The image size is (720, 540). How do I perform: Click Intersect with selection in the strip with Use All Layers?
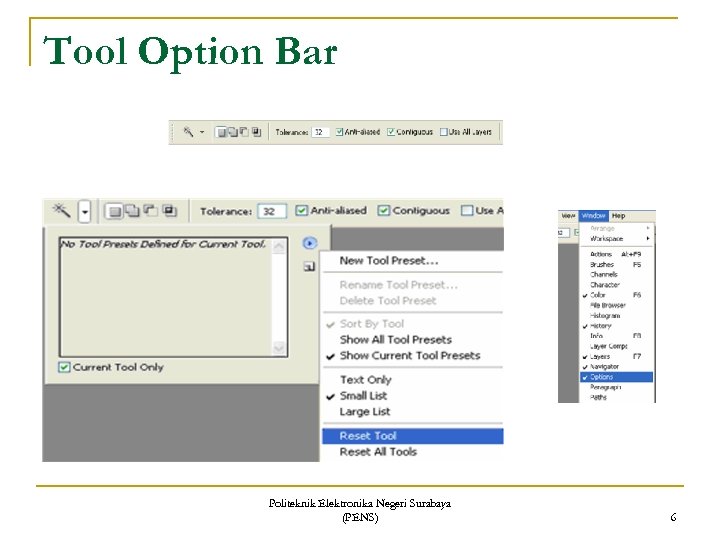[256, 132]
